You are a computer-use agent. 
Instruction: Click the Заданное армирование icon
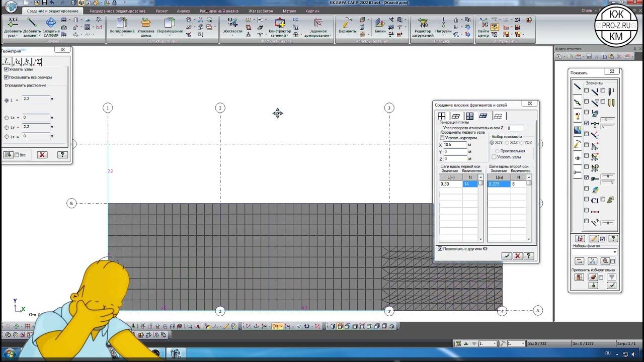pyautogui.click(x=318, y=27)
